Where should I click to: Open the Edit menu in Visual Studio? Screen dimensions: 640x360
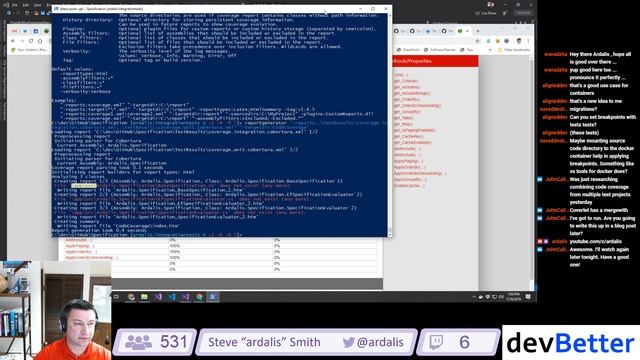(x=26, y=5)
